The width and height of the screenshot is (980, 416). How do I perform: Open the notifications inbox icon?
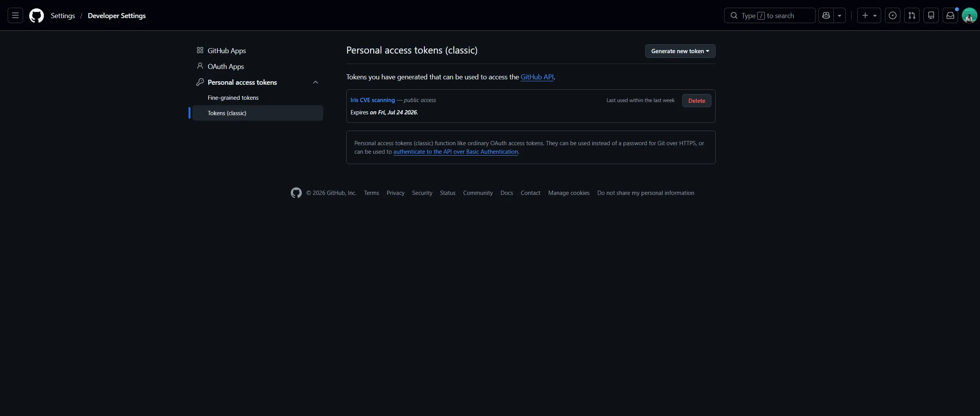click(950, 15)
